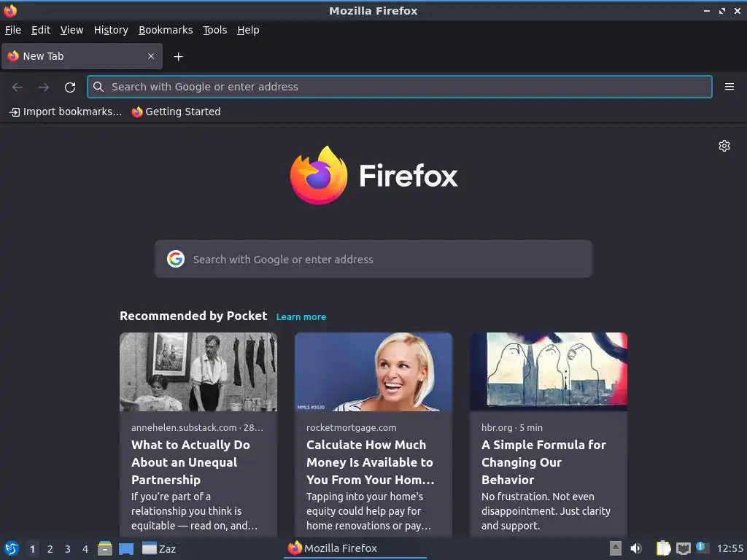Screen dimensions: 747x560
Task: Open a new tab with plus button
Action: pos(178,57)
